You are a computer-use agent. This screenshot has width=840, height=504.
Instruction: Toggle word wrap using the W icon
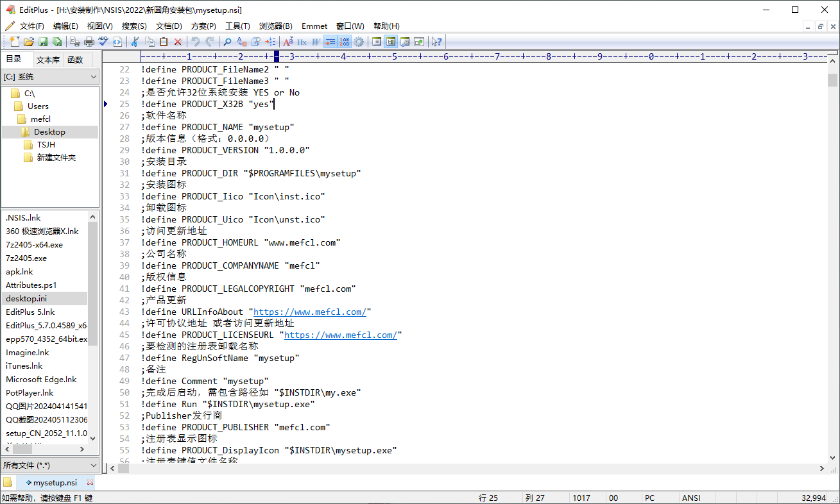click(316, 41)
